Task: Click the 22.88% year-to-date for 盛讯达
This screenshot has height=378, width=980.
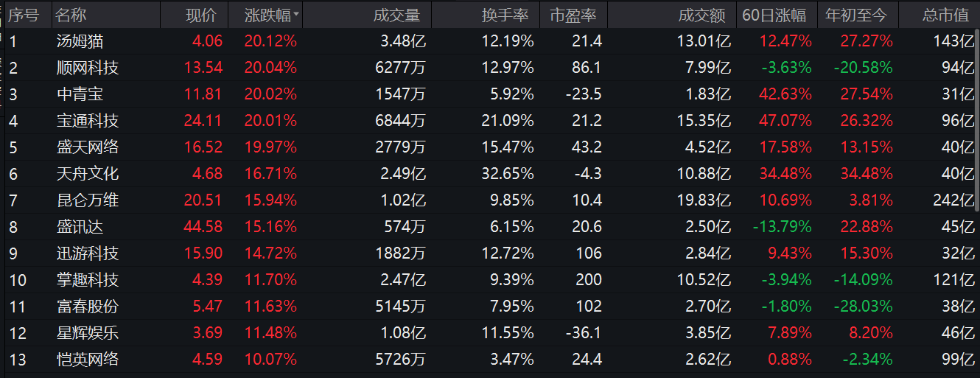Action: tap(867, 227)
